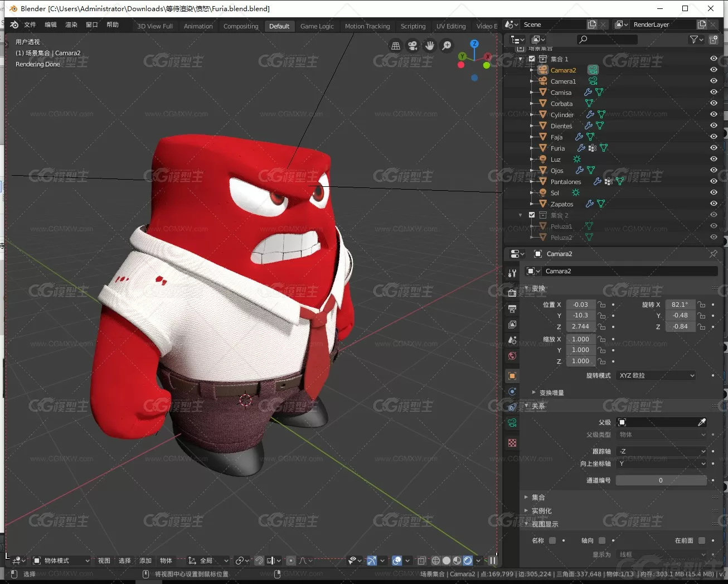Click the green camera data icon beside Camara2
Screen dimensions: 728x584
(x=593, y=70)
